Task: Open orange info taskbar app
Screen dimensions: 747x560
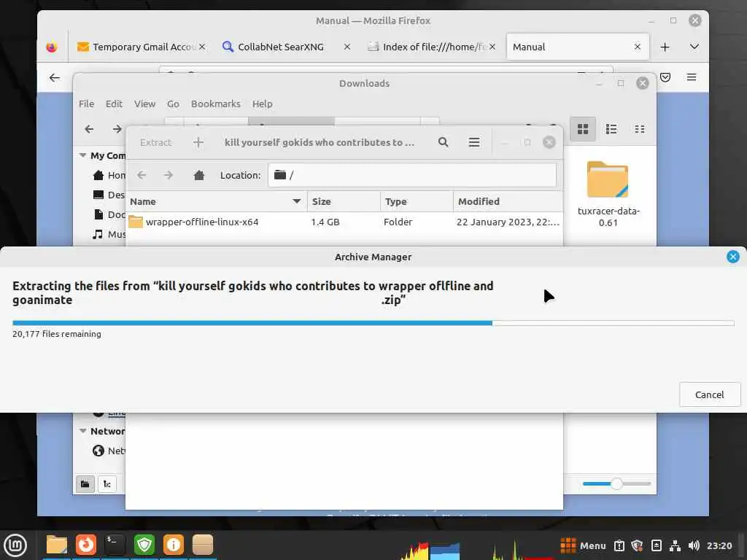Action: pyautogui.click(x=174, y=545)
